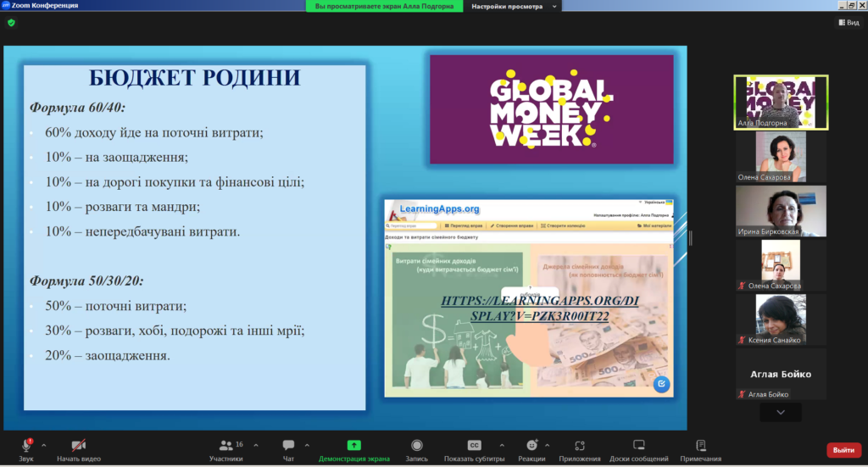
Task: Click the side panel resize handle
Action: coord(690,238)
